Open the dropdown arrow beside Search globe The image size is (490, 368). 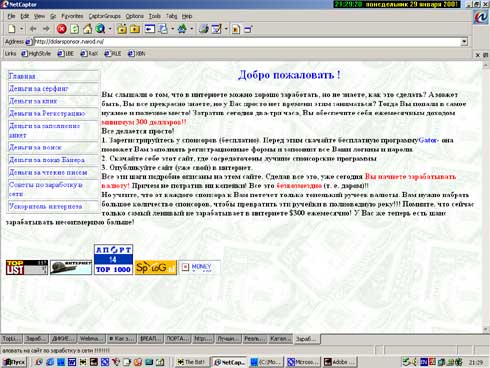[110, 29]
